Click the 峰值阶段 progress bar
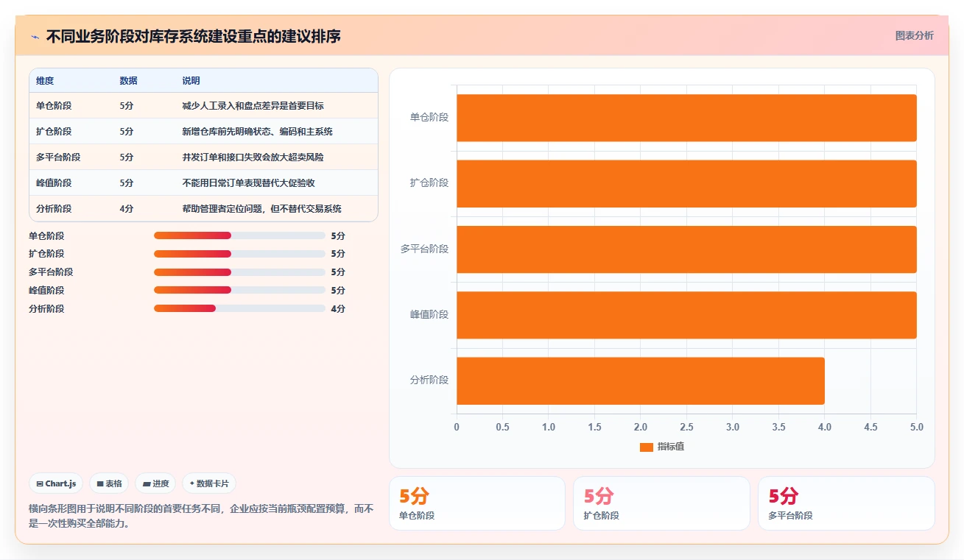964x560 pixels. click(239, 291)
